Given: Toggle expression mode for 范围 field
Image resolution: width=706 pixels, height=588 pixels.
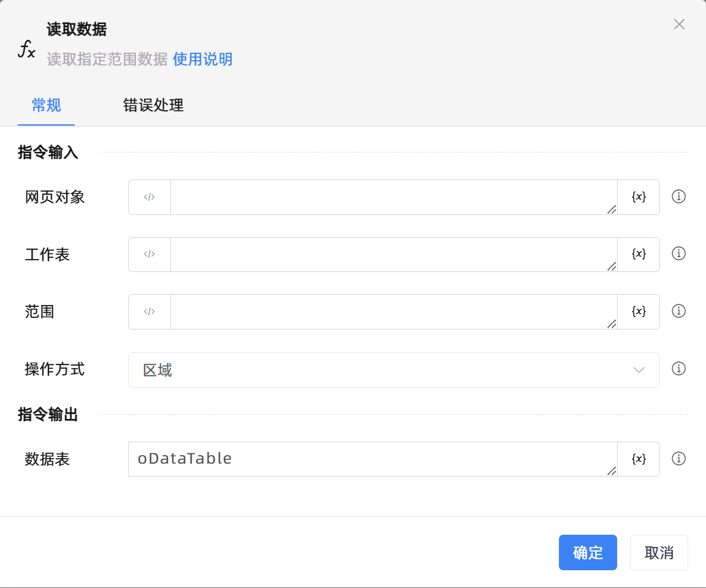Looking at the screenshot, I should tap(150, 312).
